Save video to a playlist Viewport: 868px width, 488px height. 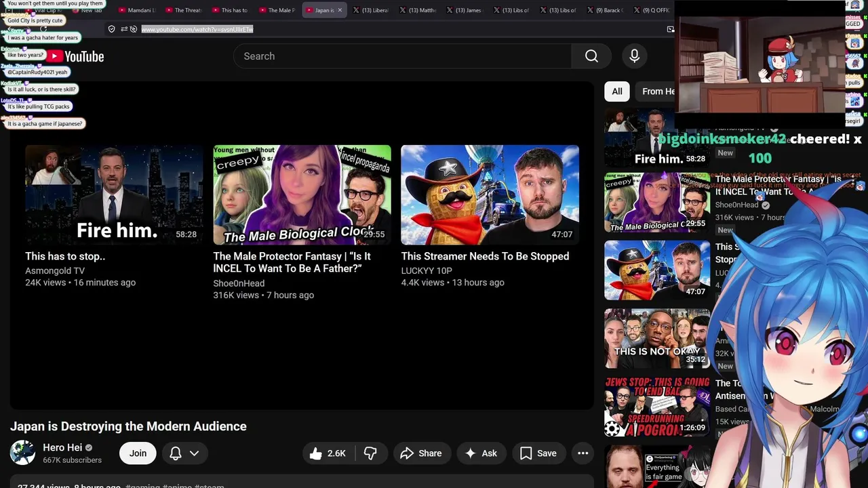click(538, 453)
